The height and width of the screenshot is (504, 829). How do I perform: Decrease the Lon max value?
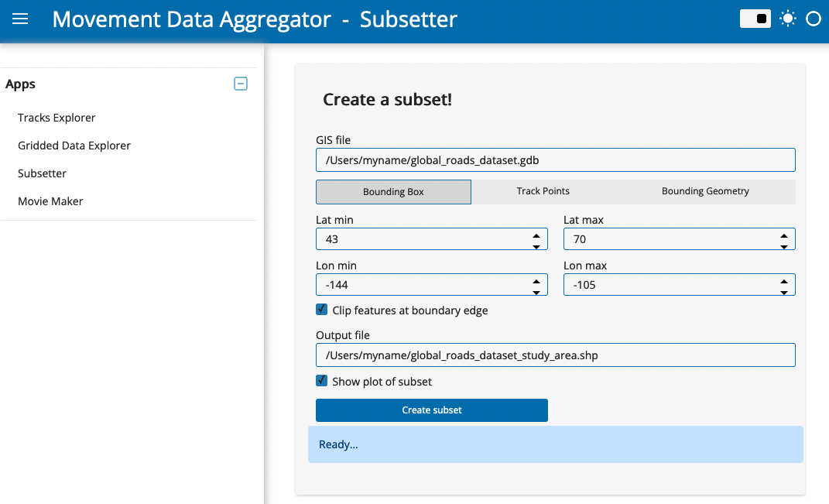point(783,292)
